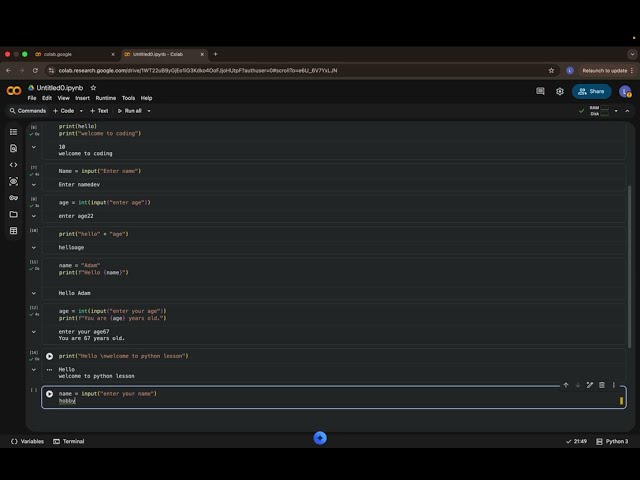Click Run all
The width and height of the screenshot is (640, 480).
pyautogui.click(x=130, y=111)
